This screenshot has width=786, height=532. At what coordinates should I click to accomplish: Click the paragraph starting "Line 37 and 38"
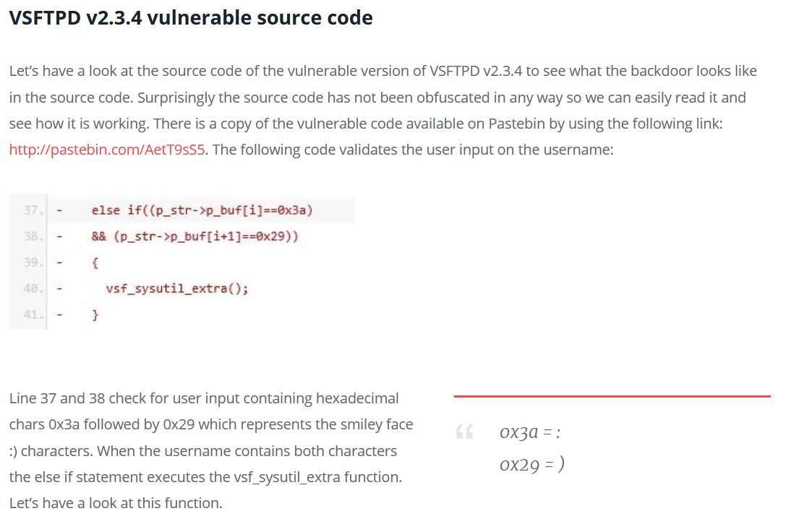point(211,451)
